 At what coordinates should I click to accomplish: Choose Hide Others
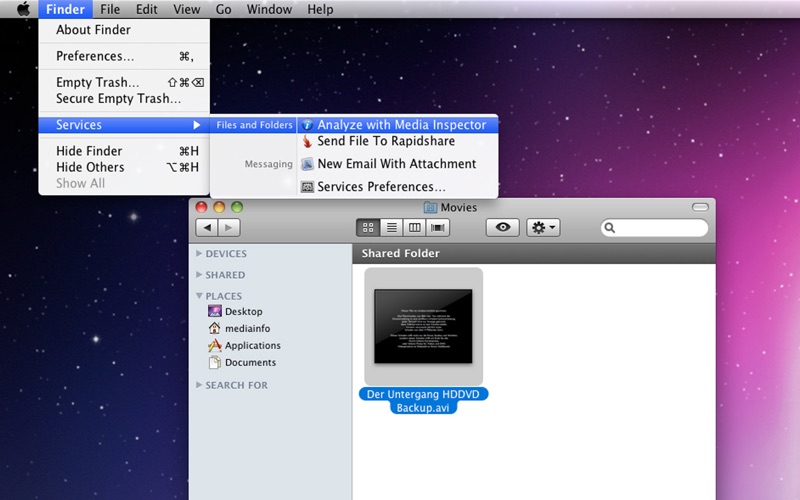[x=124, y=167]
